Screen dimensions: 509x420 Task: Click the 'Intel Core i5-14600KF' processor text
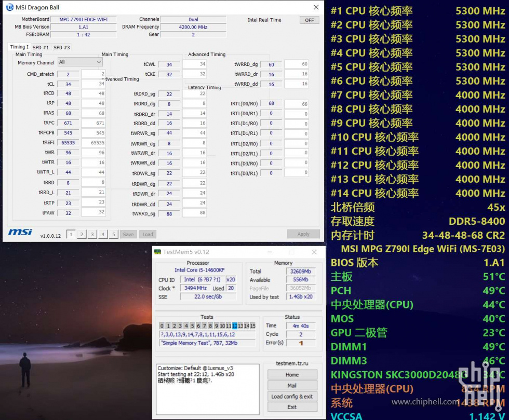199,270
